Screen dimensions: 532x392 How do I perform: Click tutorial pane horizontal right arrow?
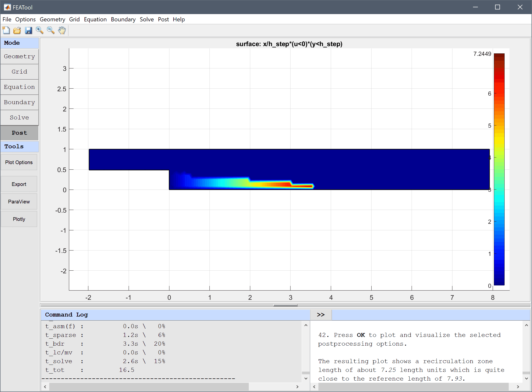518,387
